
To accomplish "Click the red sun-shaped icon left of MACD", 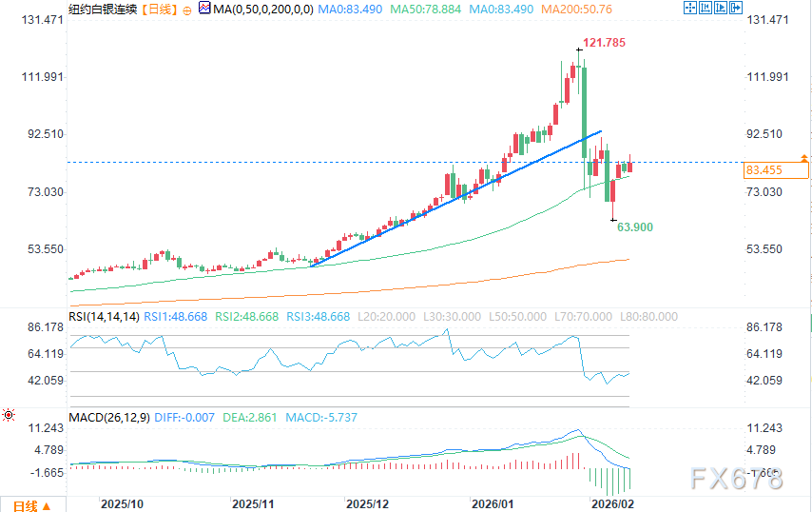I will (x=9, y=414).
